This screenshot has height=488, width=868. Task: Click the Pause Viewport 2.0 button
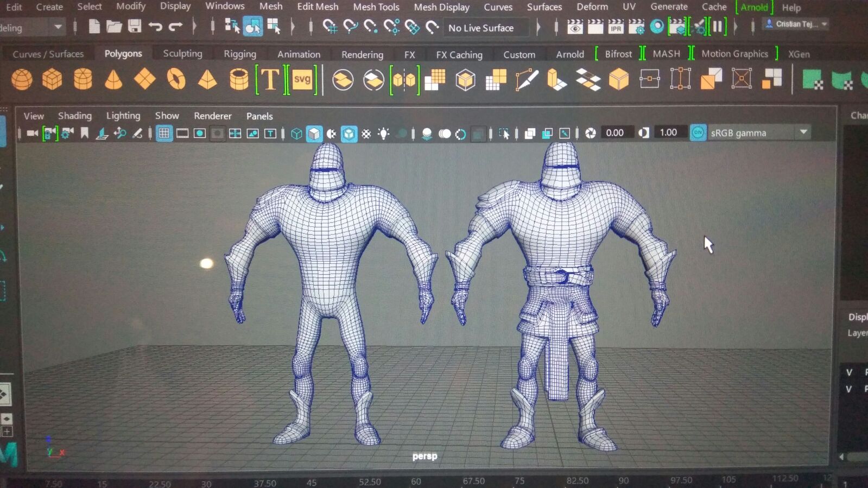pos(718,26)
